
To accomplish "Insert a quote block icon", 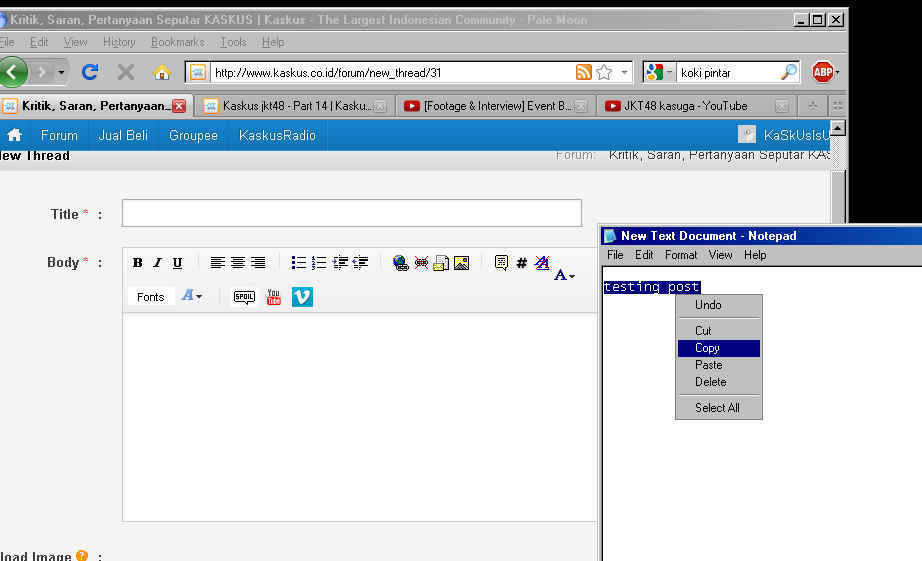I will (501, 262).
